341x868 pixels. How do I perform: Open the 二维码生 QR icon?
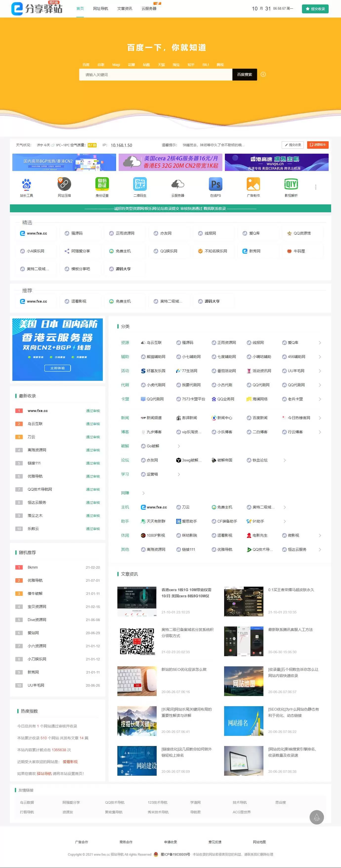(x=140, y=184)
